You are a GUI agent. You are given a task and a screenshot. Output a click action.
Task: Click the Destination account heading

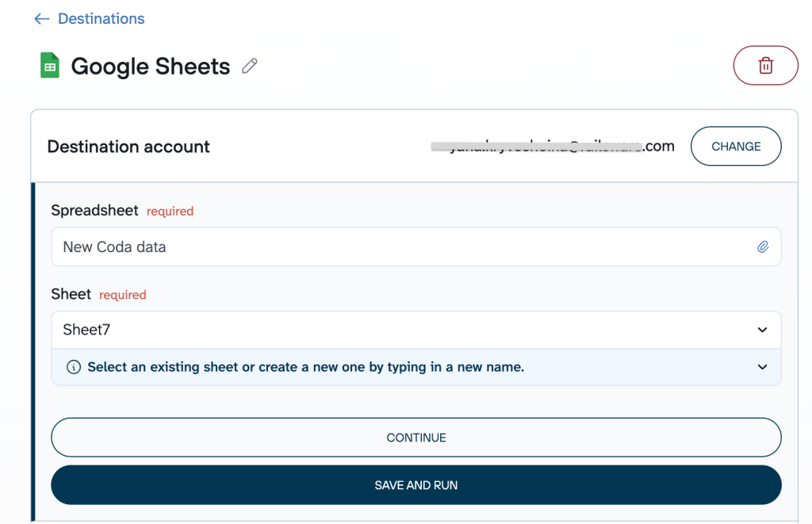click(128, 147)
